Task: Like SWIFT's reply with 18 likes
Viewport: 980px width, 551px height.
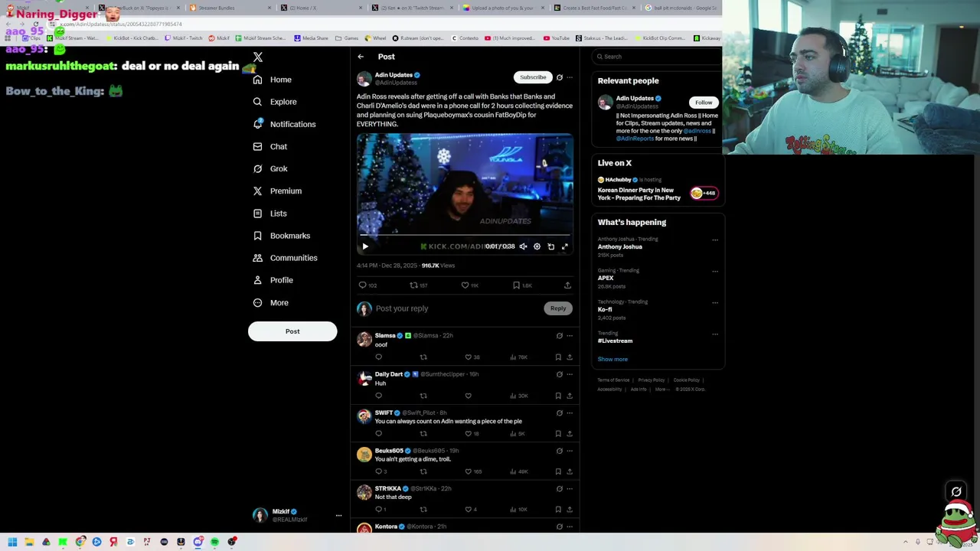Action: [472, 434]
